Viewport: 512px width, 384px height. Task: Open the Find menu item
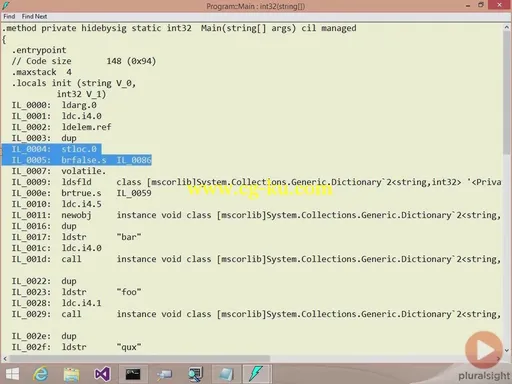pyautogui.click(x=9, y=16)
